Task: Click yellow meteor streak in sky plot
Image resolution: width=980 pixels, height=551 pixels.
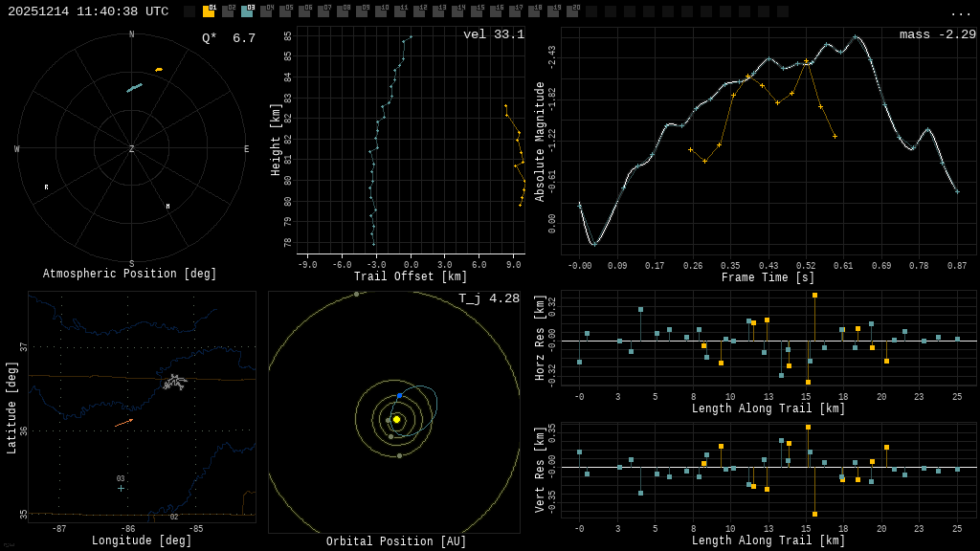Action: pyautogui.click(x=159, y=69)
